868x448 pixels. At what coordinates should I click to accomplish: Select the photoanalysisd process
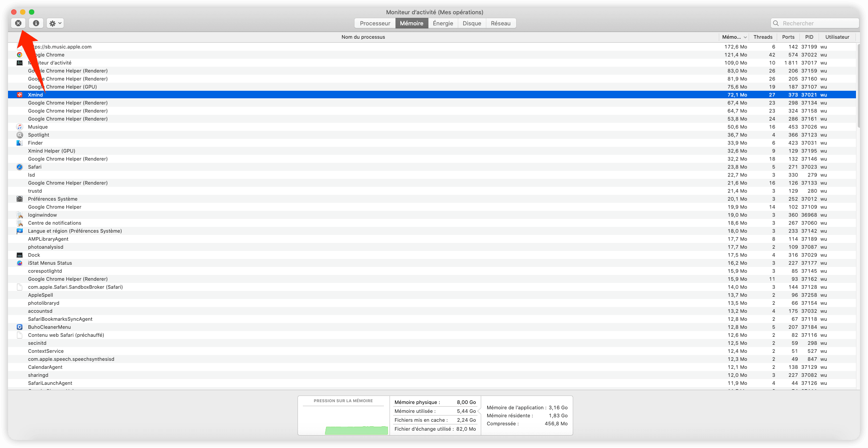click(432, 247)
